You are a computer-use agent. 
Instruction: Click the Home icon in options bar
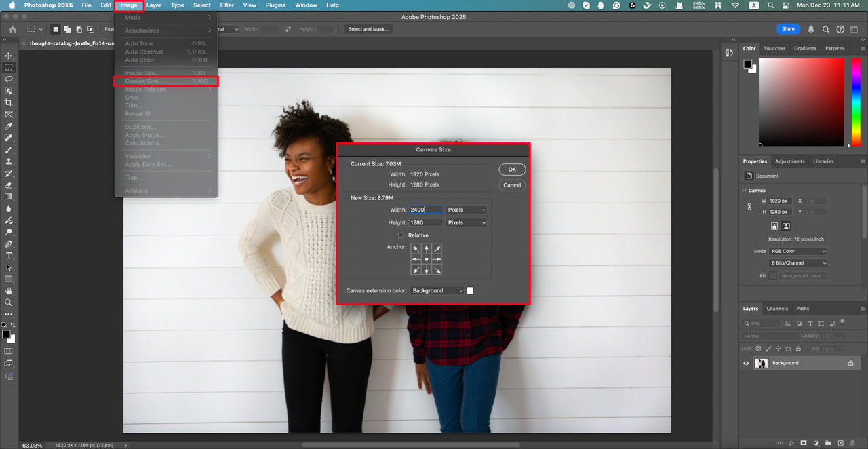point(12,29)
